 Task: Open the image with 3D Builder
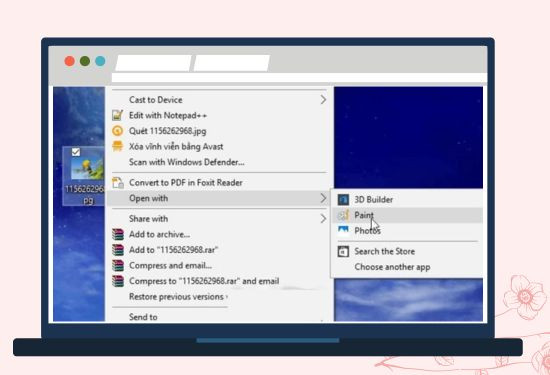pos(408,200)
